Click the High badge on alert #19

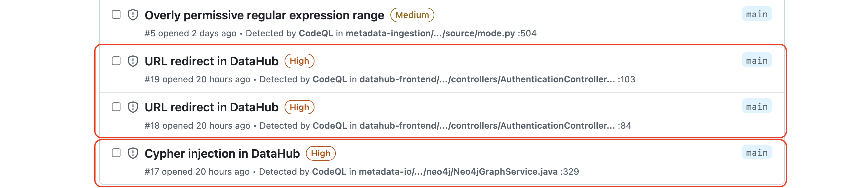299,61
